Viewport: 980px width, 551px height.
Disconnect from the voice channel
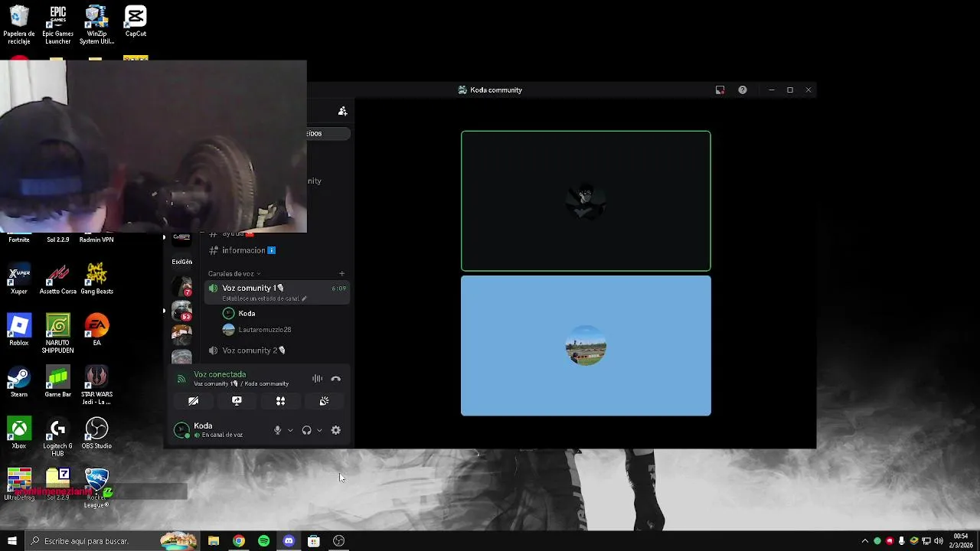[x=335, y=379]
